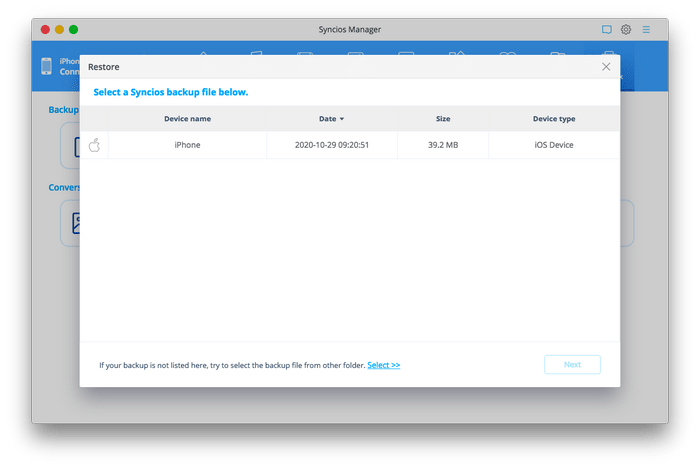Click the Device type column header
700x469 pixels.
pos(554,119)
